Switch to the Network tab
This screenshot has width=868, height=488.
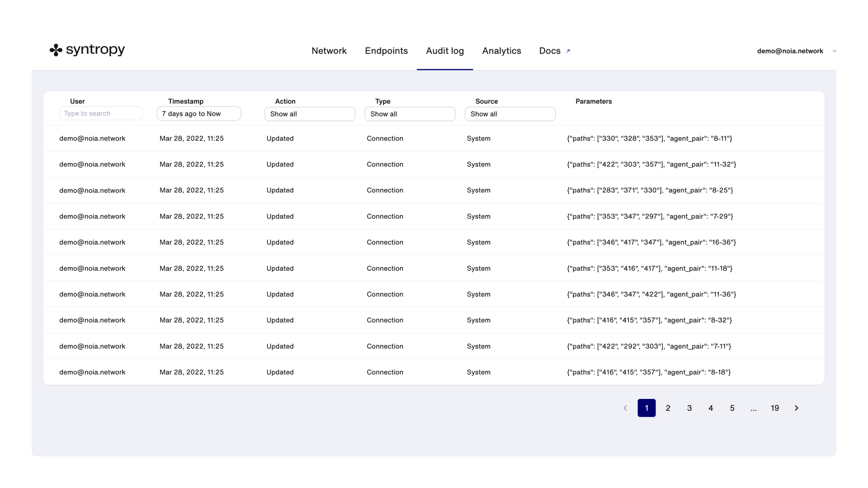click(x=329, y=51)
